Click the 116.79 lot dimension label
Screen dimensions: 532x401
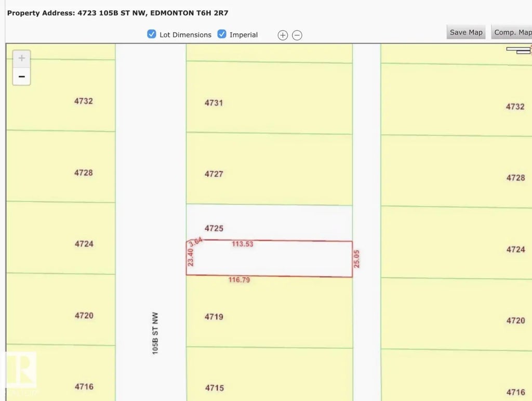click(239, 280)
